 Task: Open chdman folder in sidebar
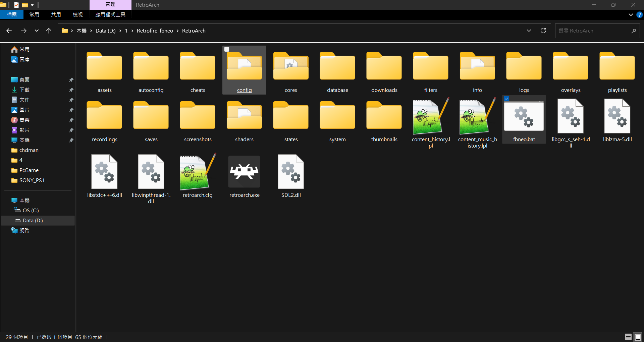29,150
